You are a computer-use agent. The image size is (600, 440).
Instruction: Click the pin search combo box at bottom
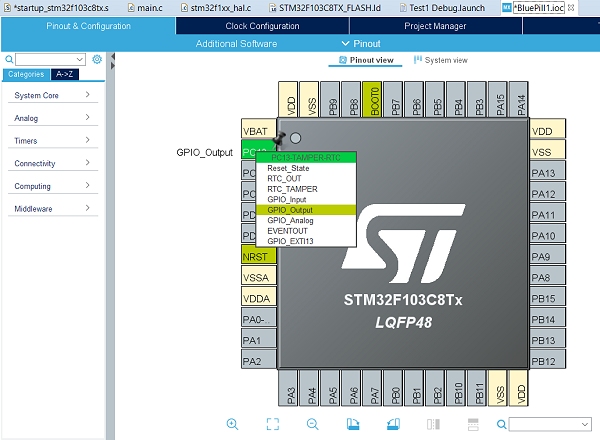pyautogui.click(x=549, y=424)
